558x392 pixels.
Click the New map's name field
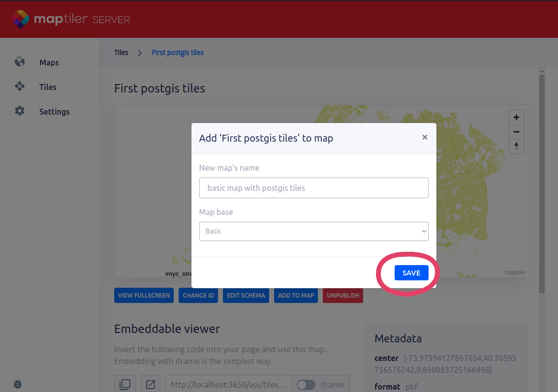[313, 188]
